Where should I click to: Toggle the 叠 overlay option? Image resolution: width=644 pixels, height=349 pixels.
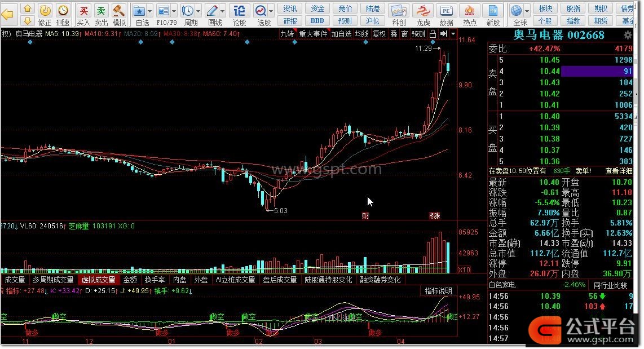(x=394, y=34)
